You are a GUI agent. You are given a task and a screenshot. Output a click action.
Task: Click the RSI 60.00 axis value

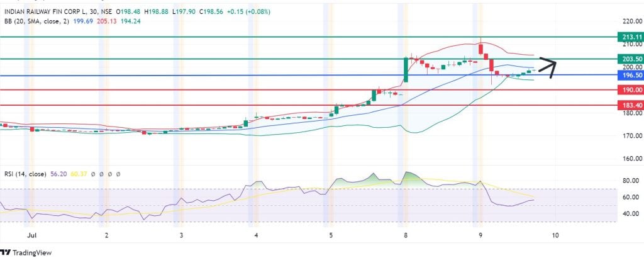point(631,197)
